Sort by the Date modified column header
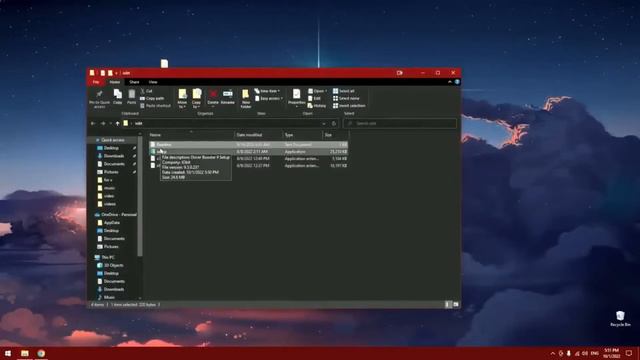Screen dimensions: 640x360 click(258, 135)
